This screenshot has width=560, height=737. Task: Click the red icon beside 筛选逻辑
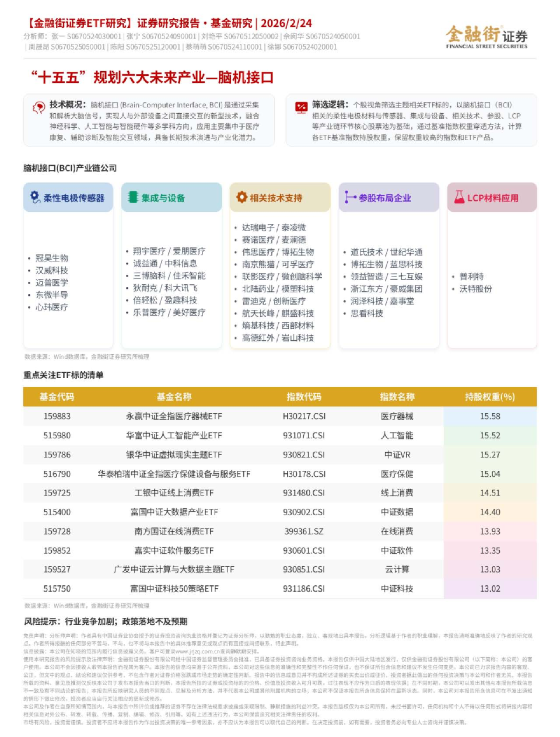pyautogui.click(x=301, y=107)
